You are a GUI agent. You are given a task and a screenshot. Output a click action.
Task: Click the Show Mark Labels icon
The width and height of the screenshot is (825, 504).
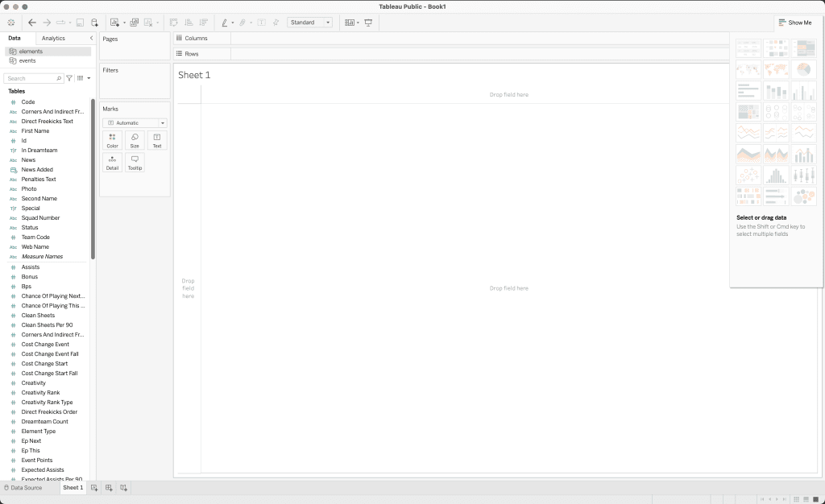click(x=262, y=23)
